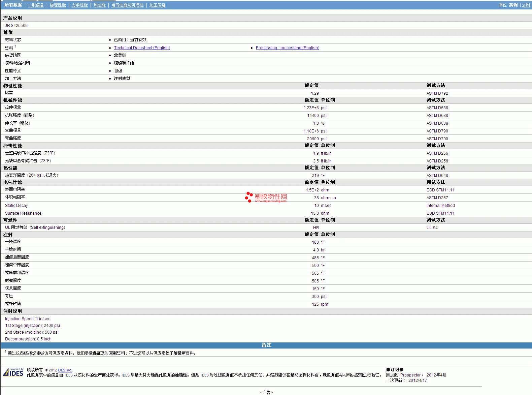Click the Prospector text in revision history
Image resolution: width=532 pixels, height=395 pixels.
pos(410,375)
